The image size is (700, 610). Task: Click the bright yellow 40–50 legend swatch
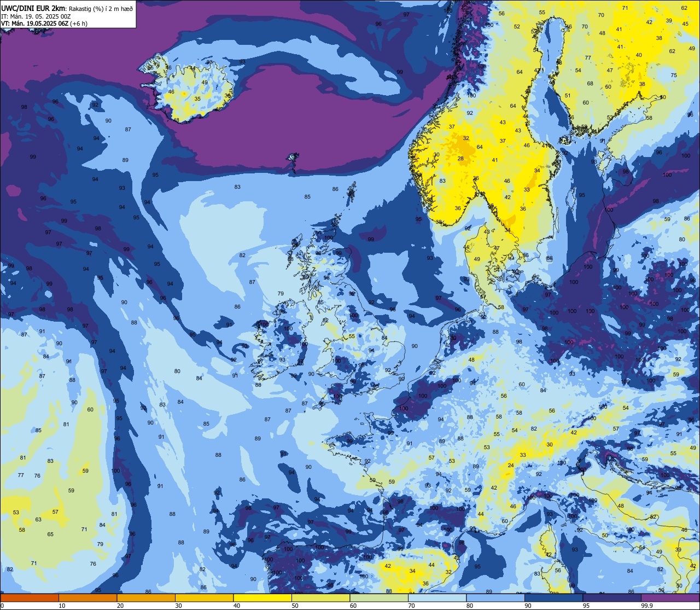tap(262, 597)
